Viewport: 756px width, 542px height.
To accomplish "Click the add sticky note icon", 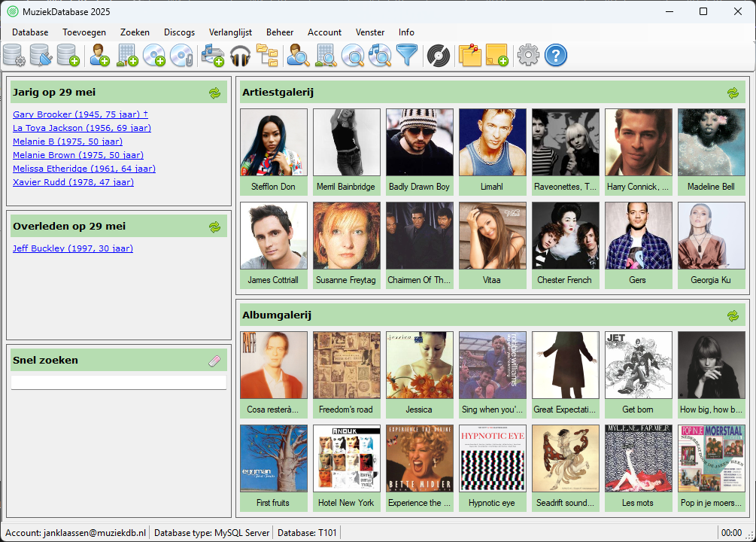I will [x=497, y=55].
